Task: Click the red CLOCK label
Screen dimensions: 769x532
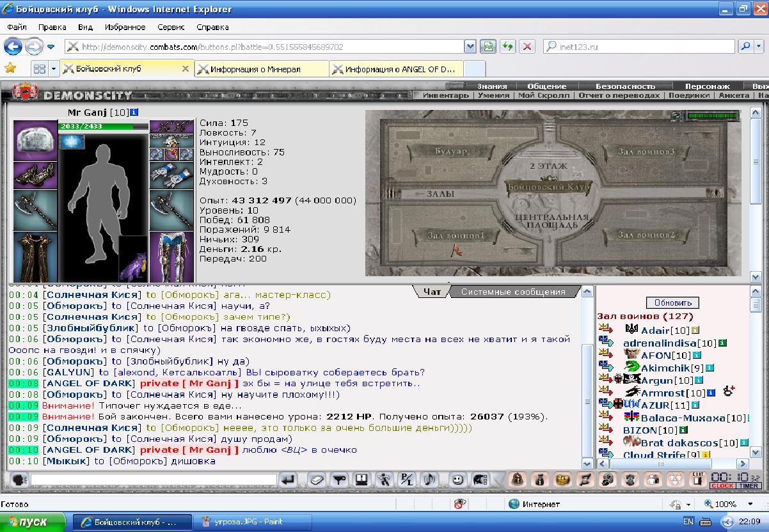Action: coord(722,486)
